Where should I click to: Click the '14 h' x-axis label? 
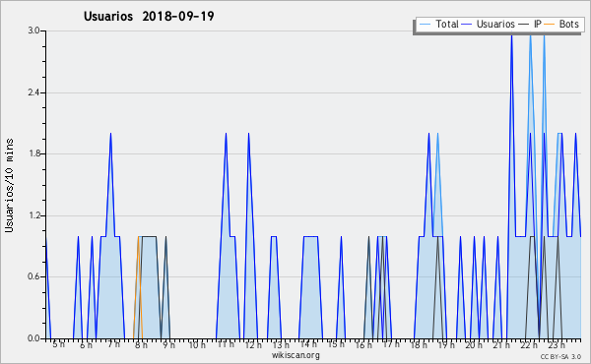(308, 344)
